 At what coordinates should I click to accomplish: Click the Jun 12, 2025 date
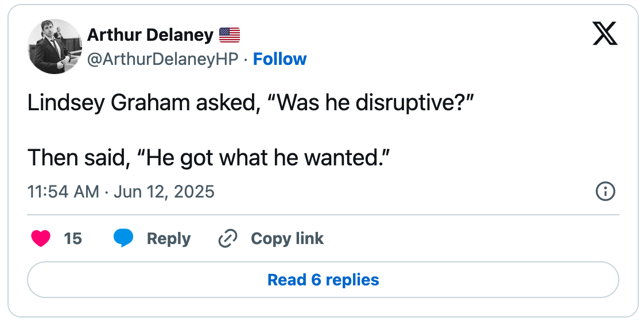click(164, 191)
